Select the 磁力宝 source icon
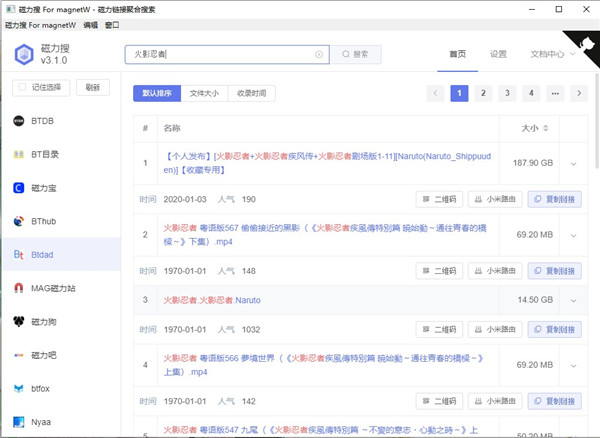600x438 pixels. pyautogui.click(x=18, y=188)
